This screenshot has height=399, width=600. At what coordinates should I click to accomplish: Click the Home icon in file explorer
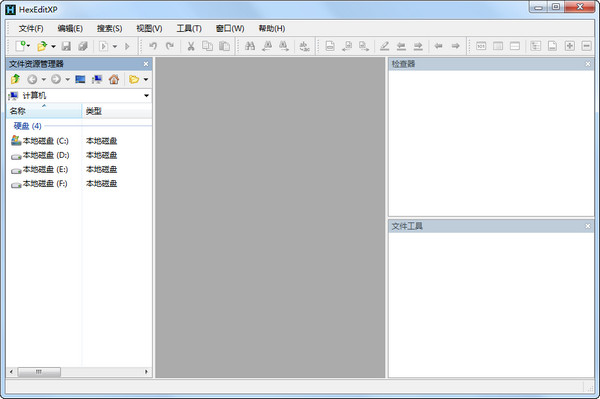pyautogui.click(x=114, y=79)
